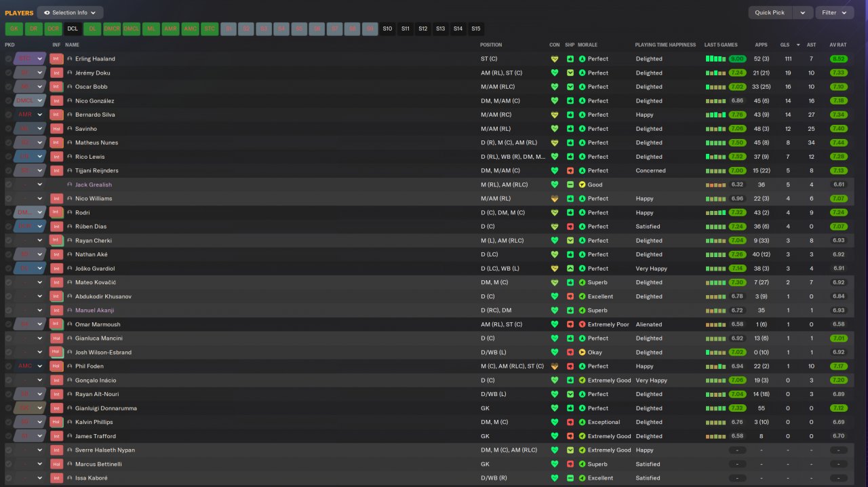Click Rúben Dias' red sharpness icon

pos(570,227)
